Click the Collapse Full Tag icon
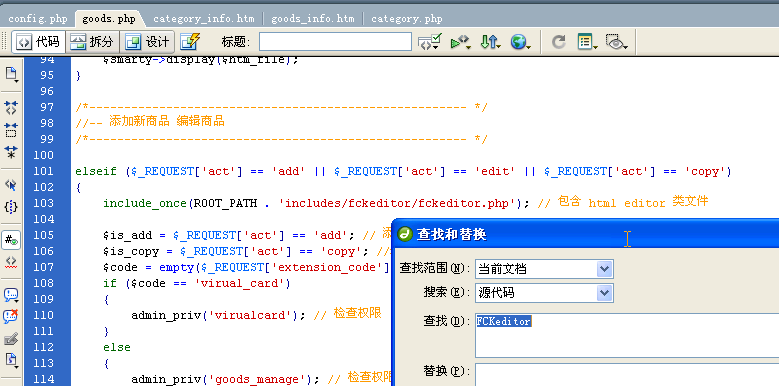Screen dimensions: 779x386 [x=11, y=107]
